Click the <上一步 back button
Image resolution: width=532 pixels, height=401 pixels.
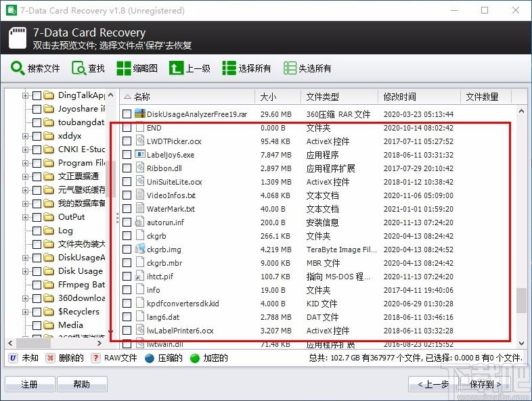pyautogui.click(x=433, y=384)
